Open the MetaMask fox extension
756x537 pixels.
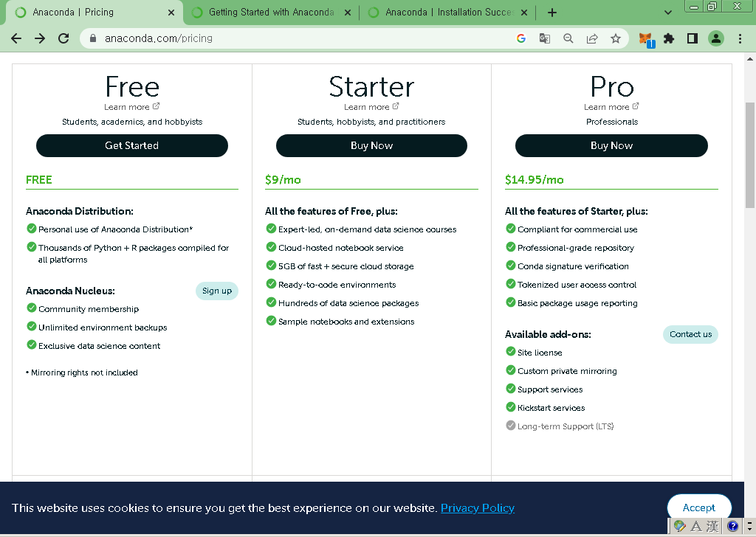646,39
